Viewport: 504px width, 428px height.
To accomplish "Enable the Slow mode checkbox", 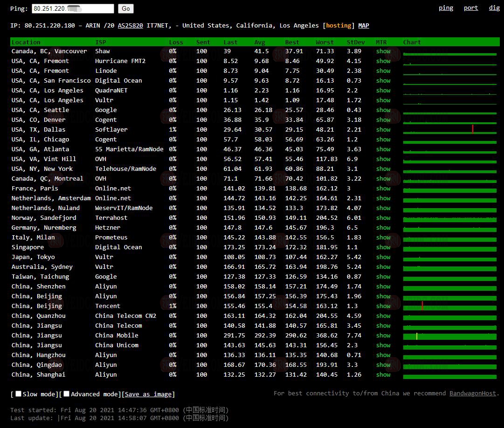I will click(x=19, y=394).
